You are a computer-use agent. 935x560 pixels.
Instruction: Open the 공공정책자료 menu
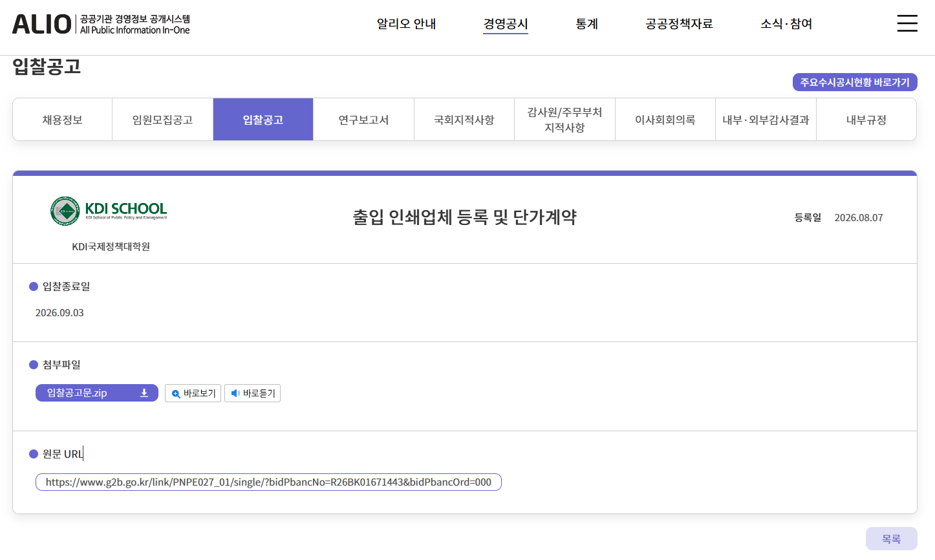(x=679, y=24)
